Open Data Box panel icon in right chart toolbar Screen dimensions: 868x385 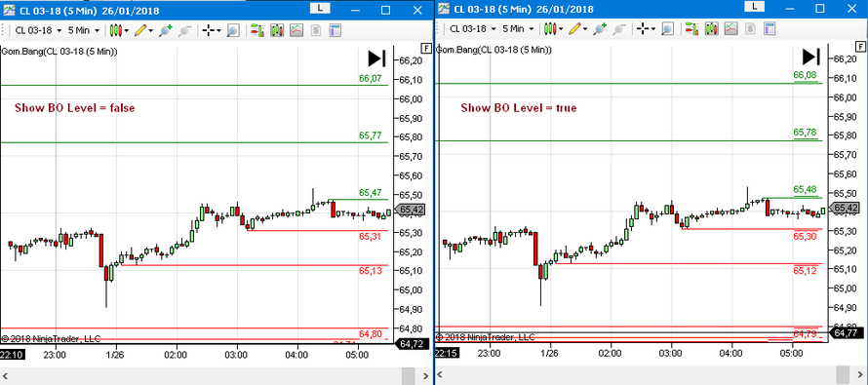click(x=769, y=29)
